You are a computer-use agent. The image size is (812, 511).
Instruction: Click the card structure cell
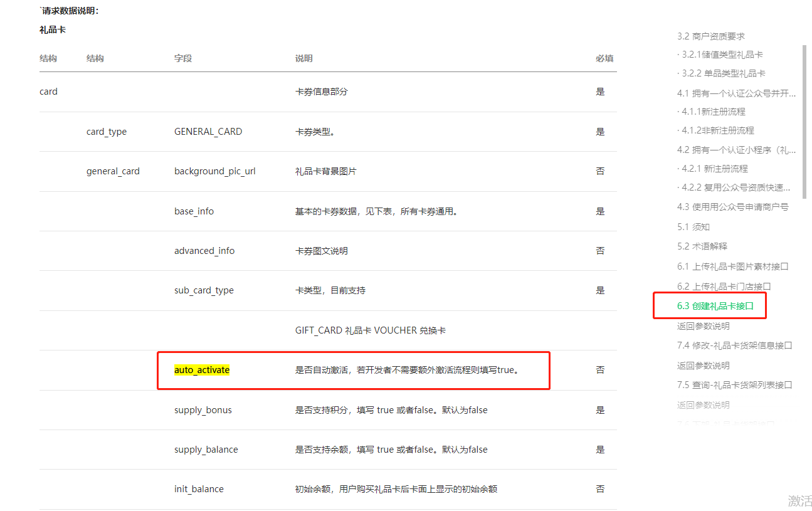point(48,92)
